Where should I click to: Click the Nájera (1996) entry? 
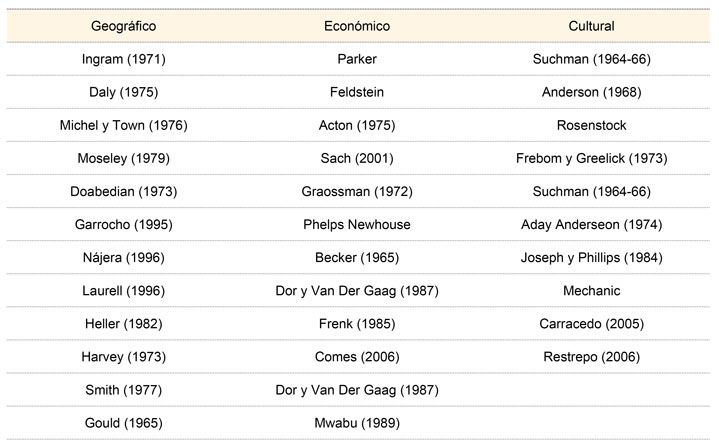(x=123, y=257)
